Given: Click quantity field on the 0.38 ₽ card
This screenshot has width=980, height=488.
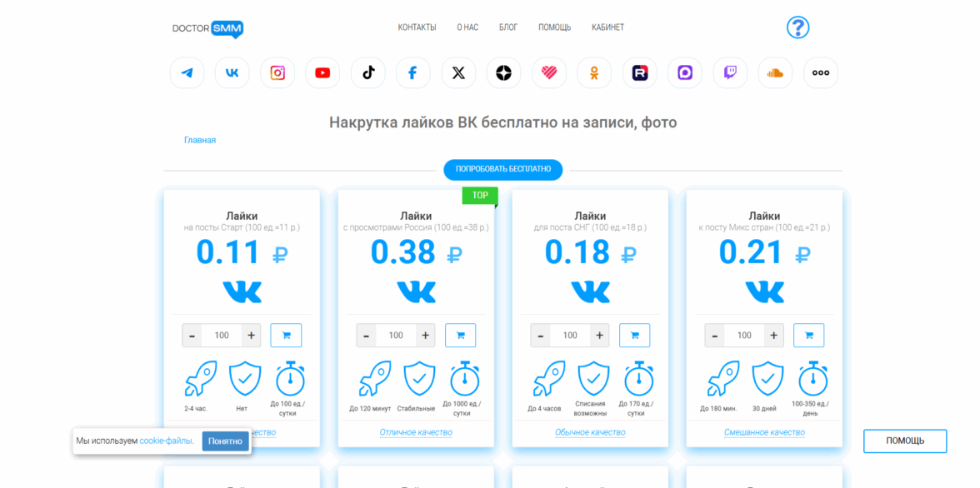Looking at the screenshot, I should tap(397, 336).
